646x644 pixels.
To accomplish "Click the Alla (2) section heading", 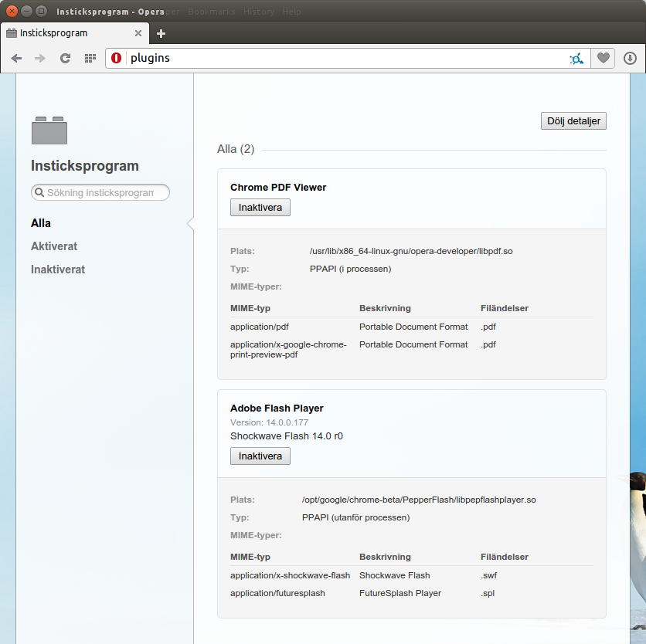I will [236, 149].
